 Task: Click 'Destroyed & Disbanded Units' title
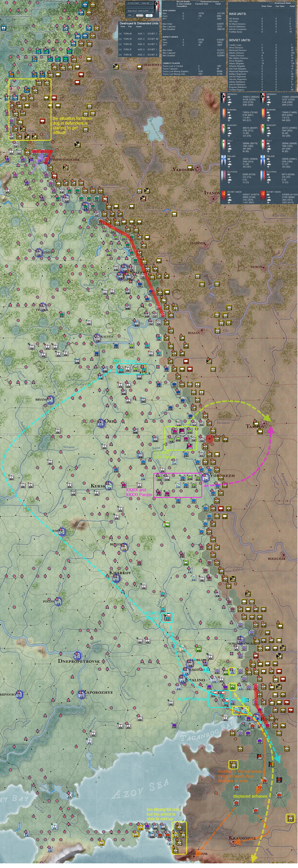pos(139,24)
